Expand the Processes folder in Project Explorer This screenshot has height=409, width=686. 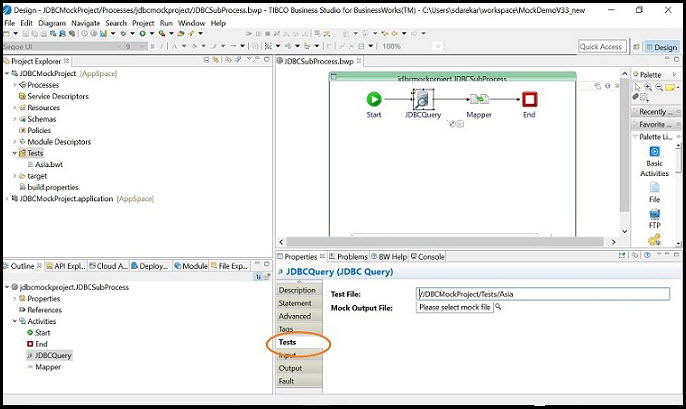click(15, 86)
